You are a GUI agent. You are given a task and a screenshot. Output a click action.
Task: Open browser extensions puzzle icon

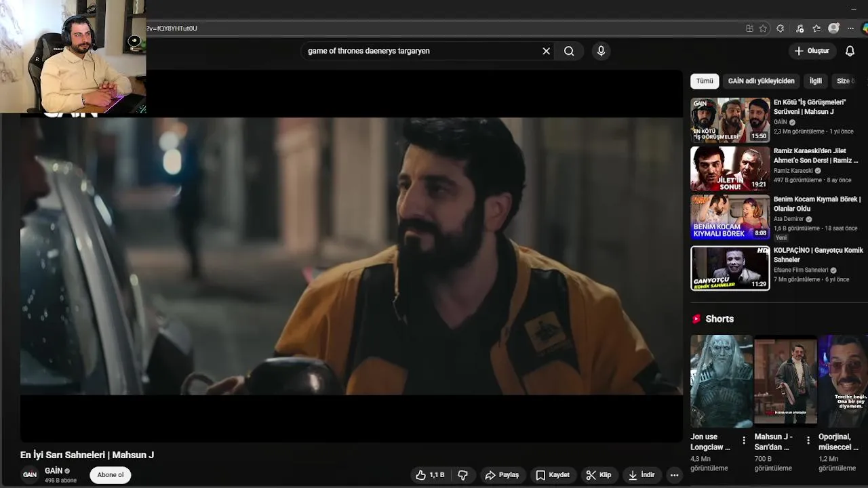coord(781,28)
